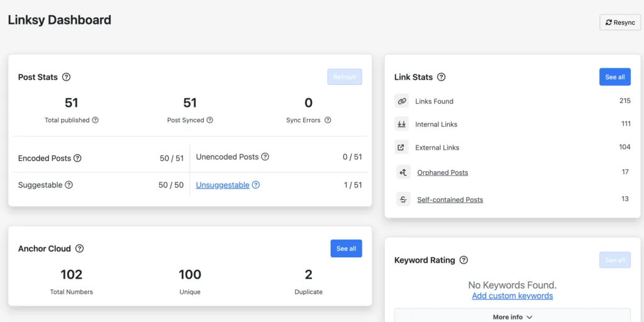Click the Orphaned Posts icon
Screen dimensions: 644x322
(403, 172)
